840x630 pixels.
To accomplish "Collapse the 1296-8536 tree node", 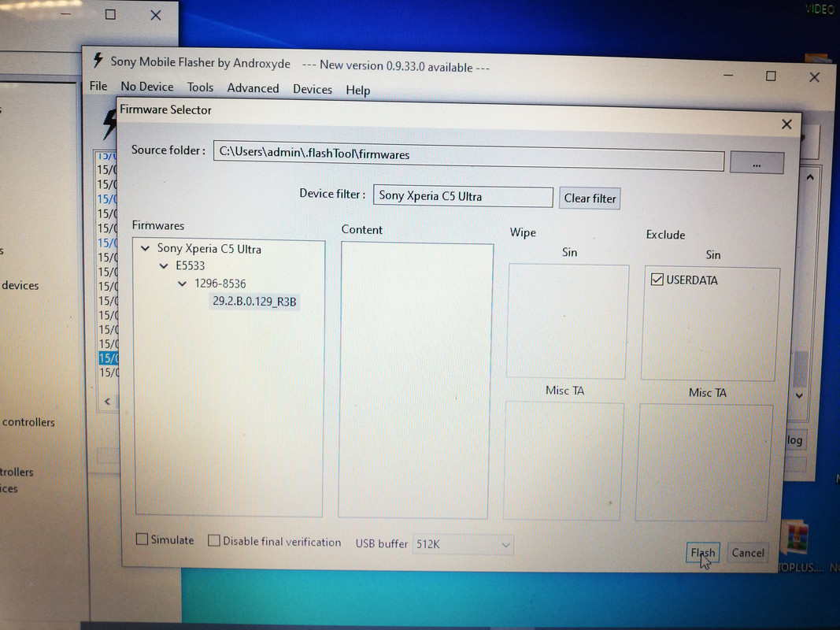I will coord(182,283).
